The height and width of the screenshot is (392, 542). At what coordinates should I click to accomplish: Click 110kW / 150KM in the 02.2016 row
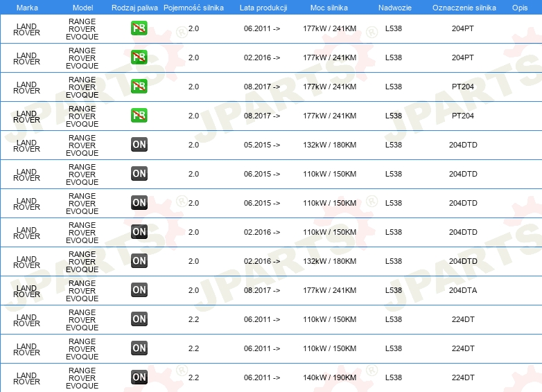point(329,232)
